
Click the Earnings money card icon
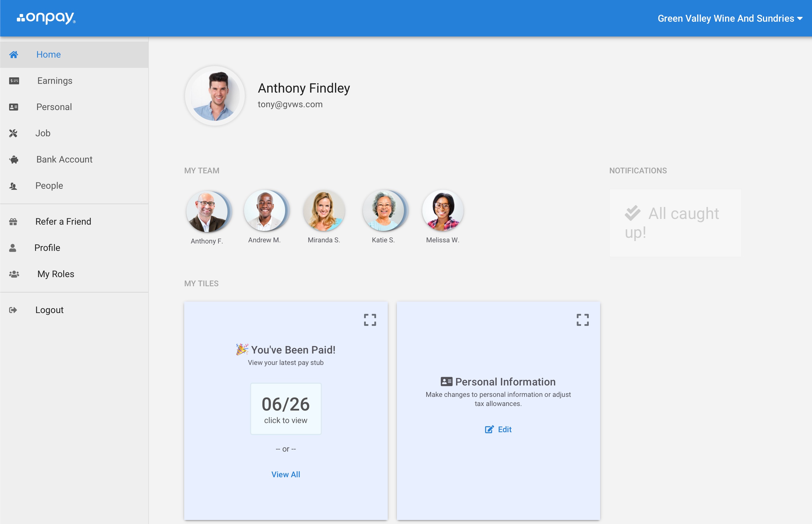(14, 81)
